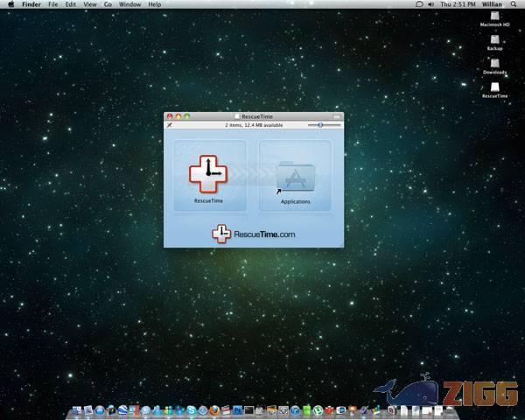This screenshot has width=525, height=420.
Task: Launch Skype from the Dock
Action: point(191,410)
